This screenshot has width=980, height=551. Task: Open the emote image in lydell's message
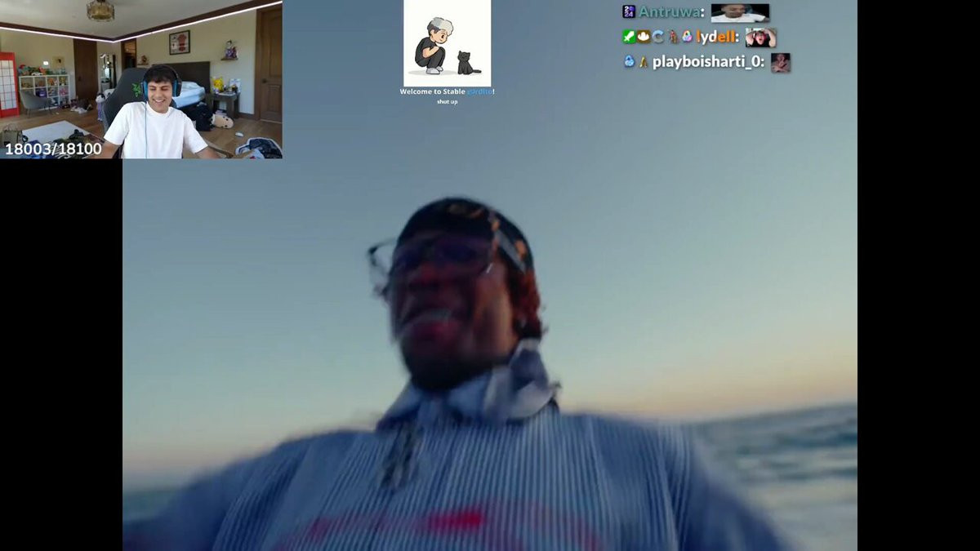point(760,38)
